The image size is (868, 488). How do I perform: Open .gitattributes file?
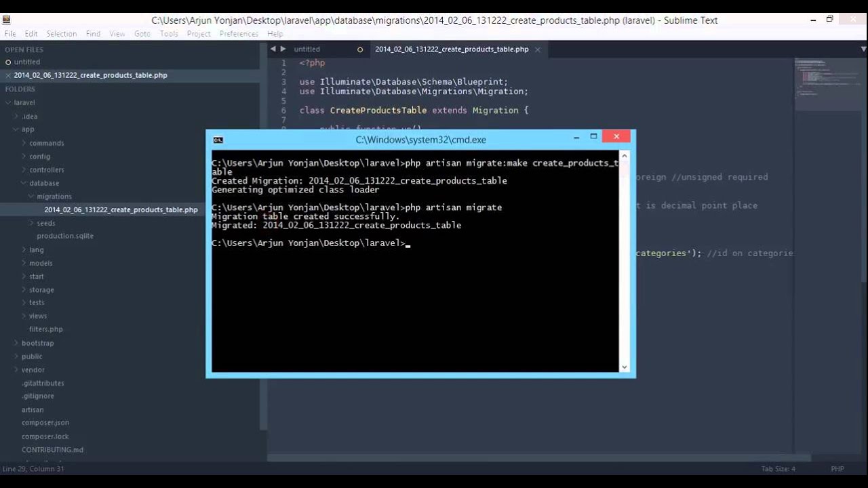point(43,383)
